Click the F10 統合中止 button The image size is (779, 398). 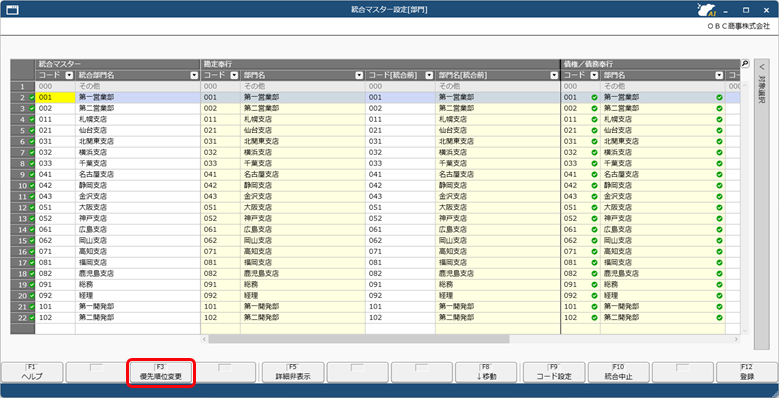(619, 372)
